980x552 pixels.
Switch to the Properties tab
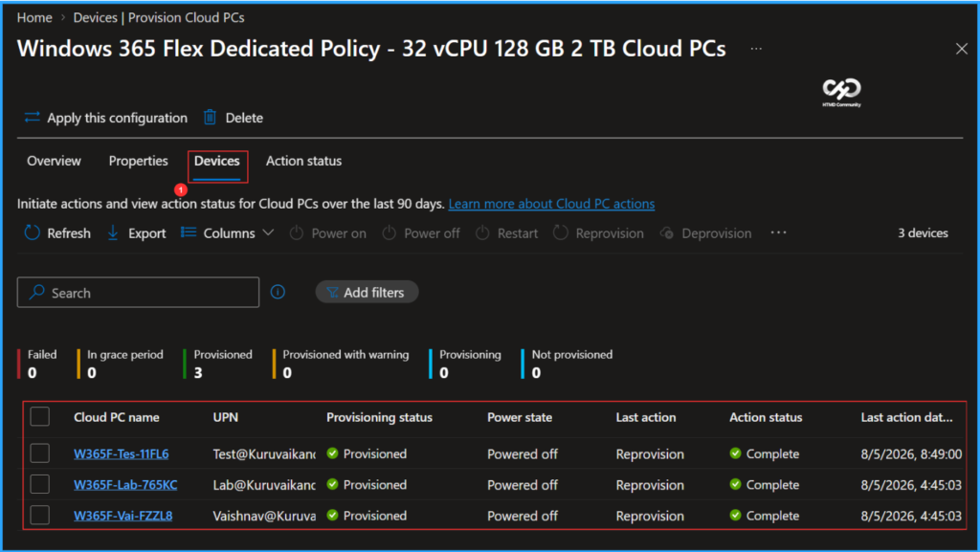point(138,161)
